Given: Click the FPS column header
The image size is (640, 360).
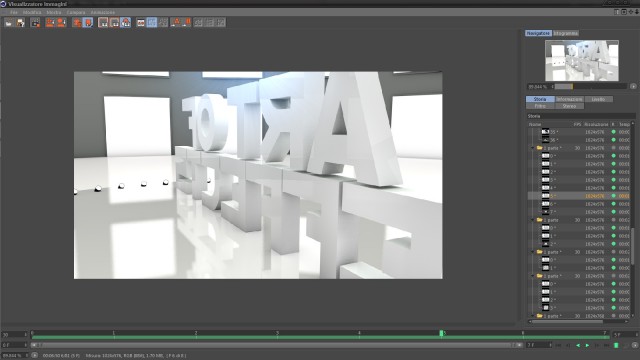Looking at the screenshot, I should (577, 124).
